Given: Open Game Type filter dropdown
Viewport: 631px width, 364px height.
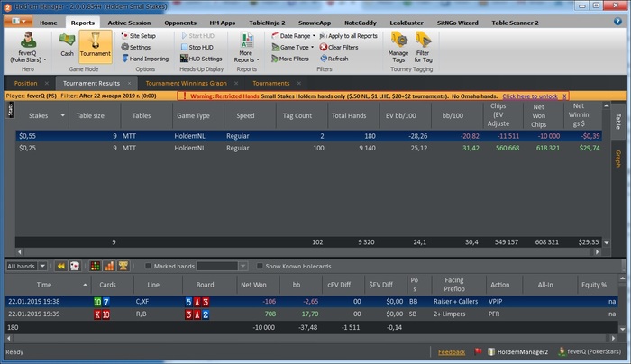Looking at the screenshot, I should (x=293, y=47).
